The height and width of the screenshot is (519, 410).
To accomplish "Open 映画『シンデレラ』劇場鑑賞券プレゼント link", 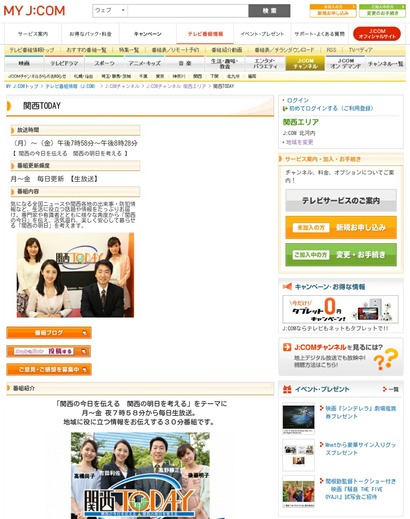I will pyautogui.click(x=360, y=412).
